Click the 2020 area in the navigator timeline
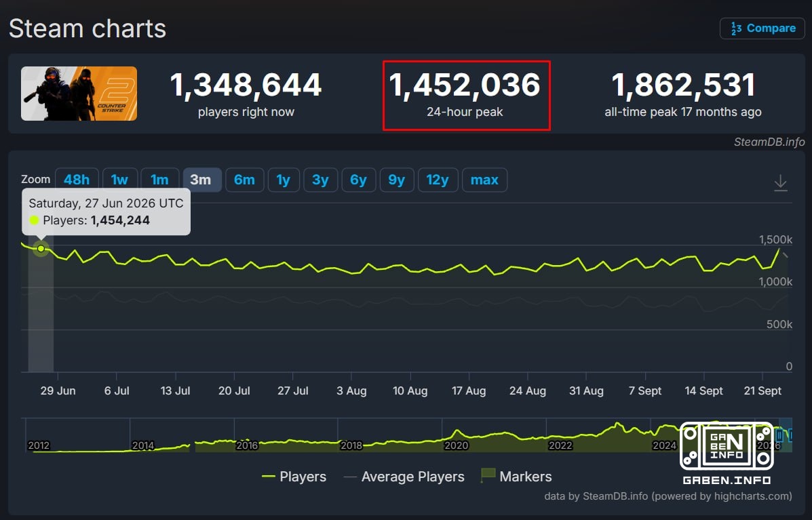812x520 pixels. pos(457,445)
